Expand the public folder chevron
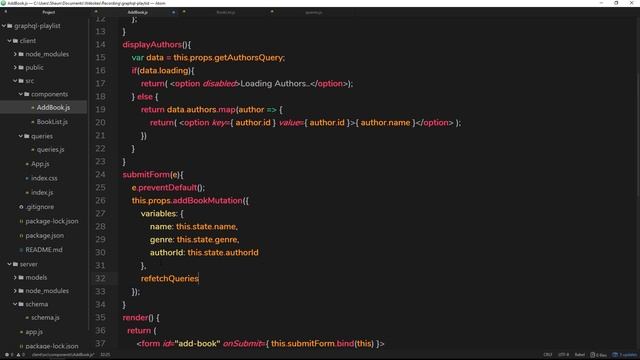 (15, 67)
